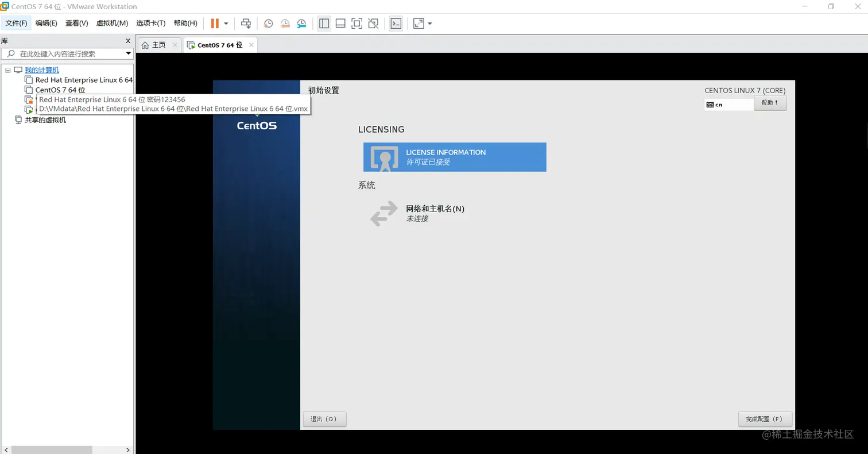Open the 选项卡(T) menu
The height and width of the screenshot is (454, 868).
pyautogui.click(x=150, y=24)
